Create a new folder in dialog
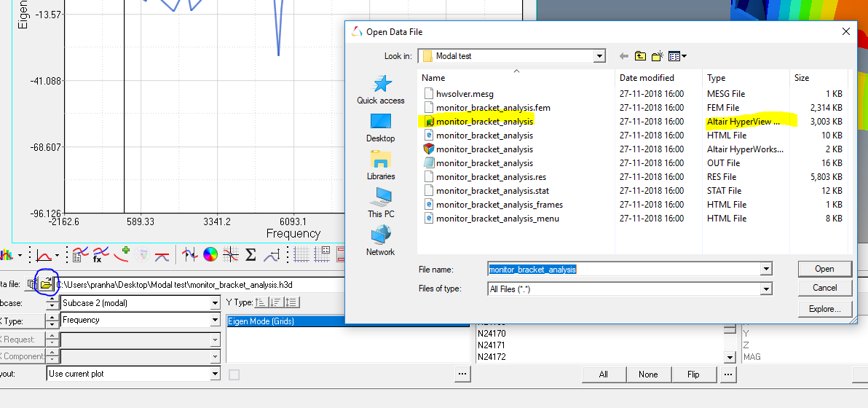This screenshot has width=868, height=408. [657, 56]
